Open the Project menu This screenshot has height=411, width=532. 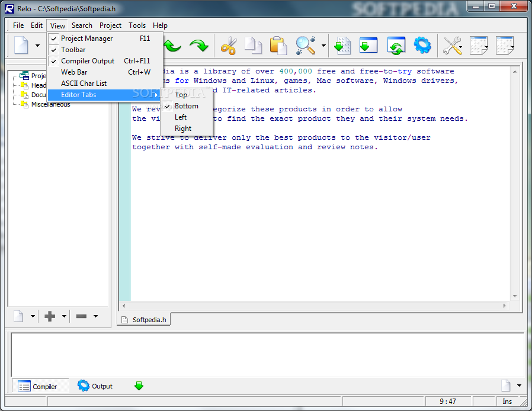110,25
